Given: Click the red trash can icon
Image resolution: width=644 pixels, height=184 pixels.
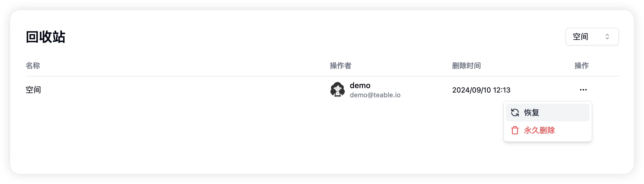Looking at the screenshot, I should coord(515,130).
